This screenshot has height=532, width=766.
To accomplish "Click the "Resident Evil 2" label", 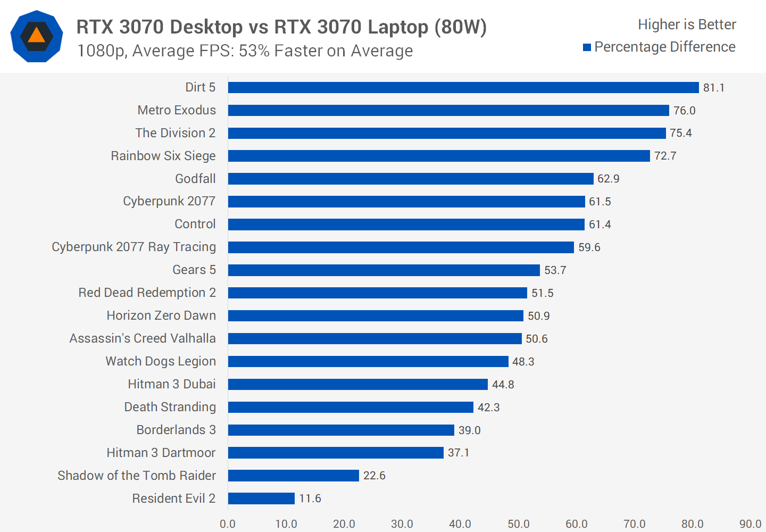I will click(x=173, y=498).
